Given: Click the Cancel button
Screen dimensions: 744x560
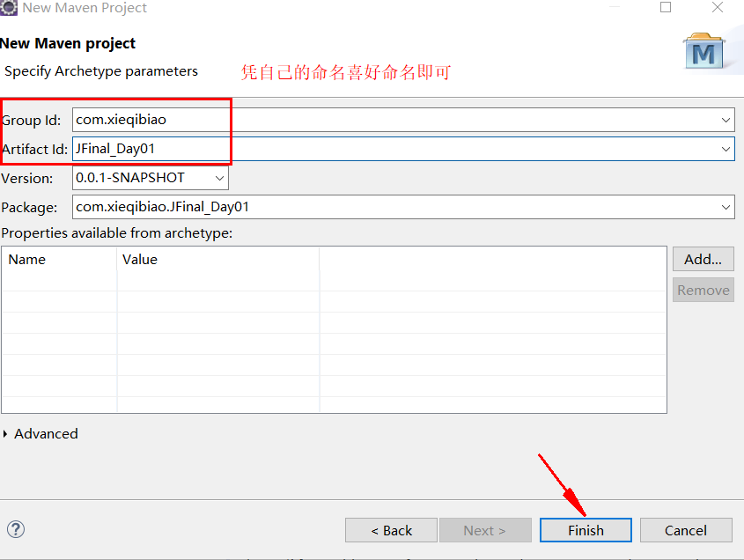Looking at the screenshot, I should (686, 530).
